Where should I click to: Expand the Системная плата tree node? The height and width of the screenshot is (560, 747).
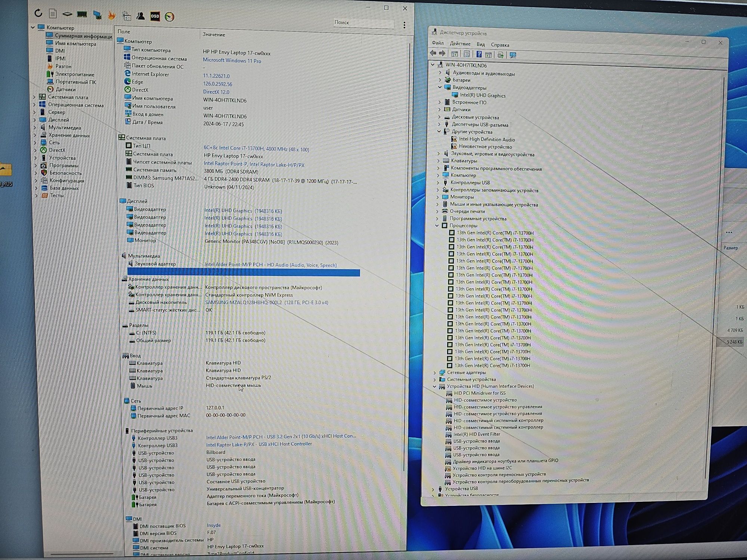pyautogui.click(x=35, y=97)
